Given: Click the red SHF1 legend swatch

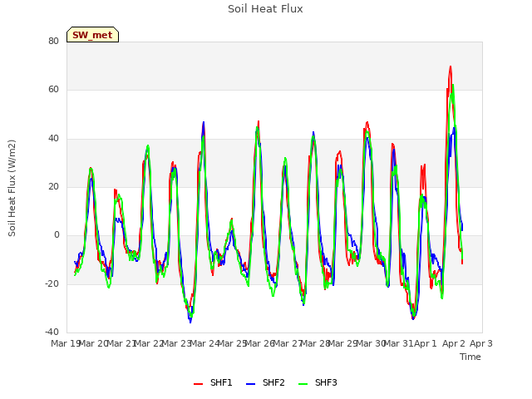Looking at the screenshot, I should tap(198, 384).
